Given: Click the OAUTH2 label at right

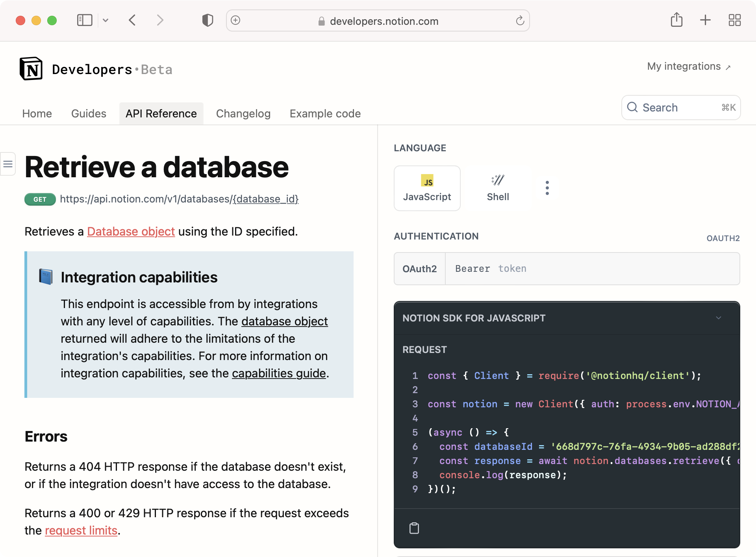Looking at the screenshot, I should click(723, 238).
